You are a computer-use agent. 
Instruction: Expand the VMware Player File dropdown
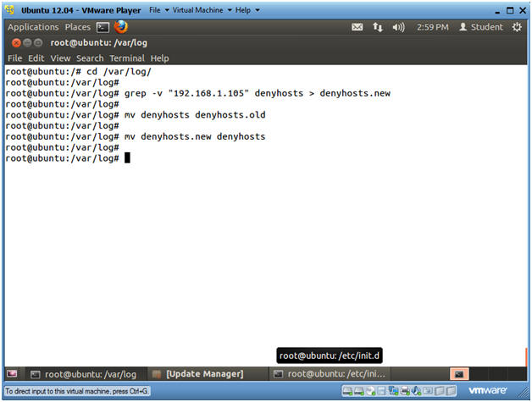[x=159, y=10]
